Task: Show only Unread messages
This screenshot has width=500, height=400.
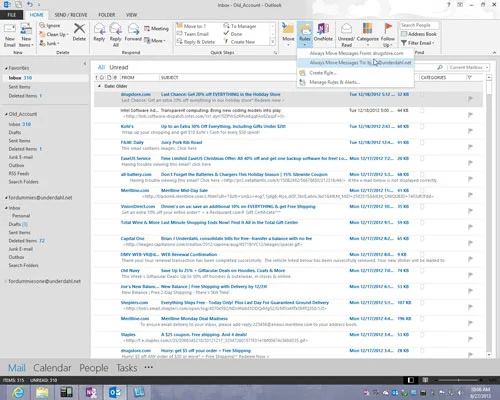Action: coord(119,67)
